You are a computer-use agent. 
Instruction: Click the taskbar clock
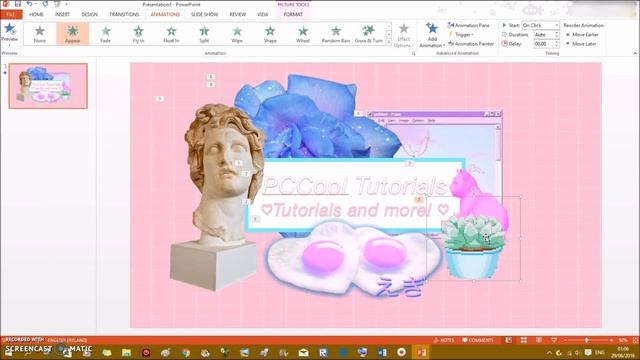(623, 352)
